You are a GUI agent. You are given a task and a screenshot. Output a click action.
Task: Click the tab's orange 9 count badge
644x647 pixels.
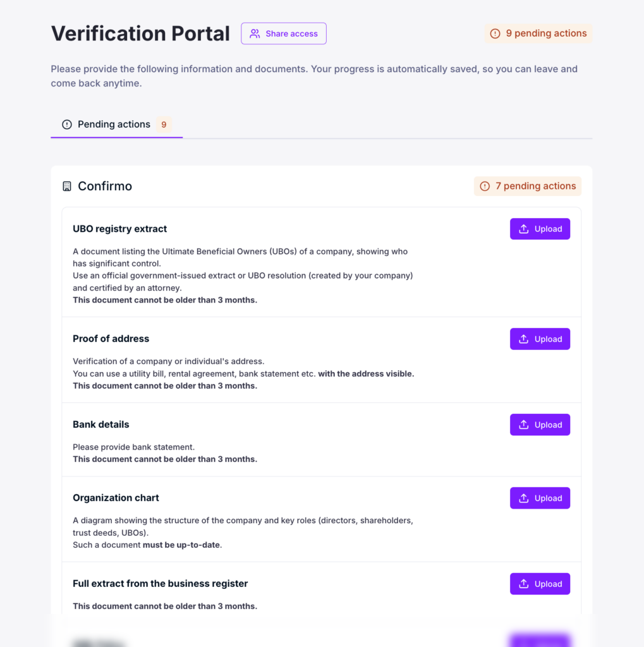(x=164, y=124)
